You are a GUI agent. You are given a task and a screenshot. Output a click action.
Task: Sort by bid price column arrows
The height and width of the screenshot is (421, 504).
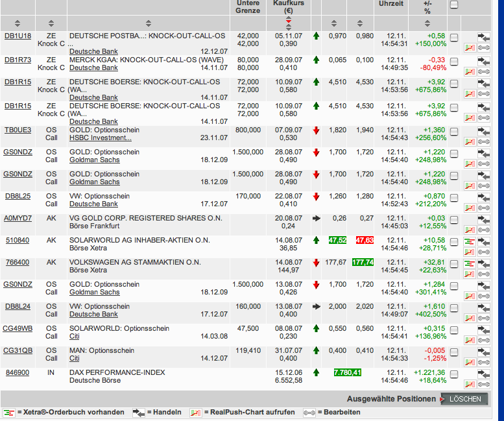334,23
